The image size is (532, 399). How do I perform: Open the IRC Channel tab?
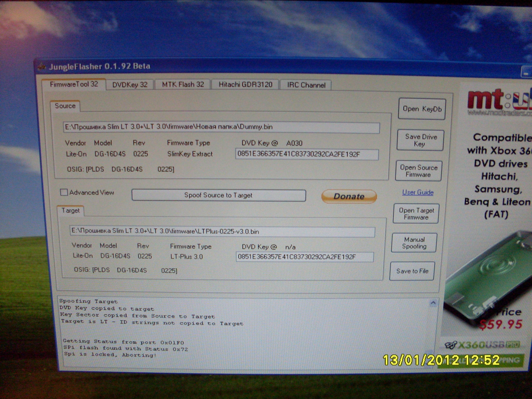point(306,85)
